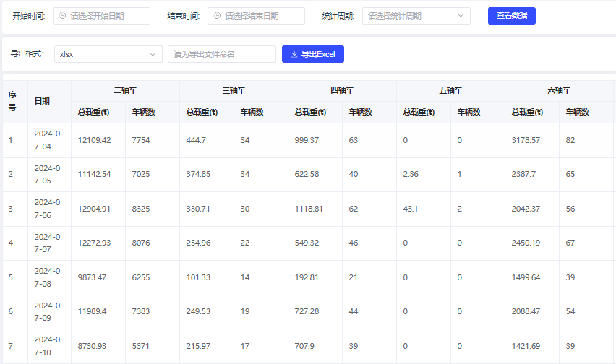Viewport: 616px width, 364px height.
Task: Click the 序号 column header
Action: [12, 101]
